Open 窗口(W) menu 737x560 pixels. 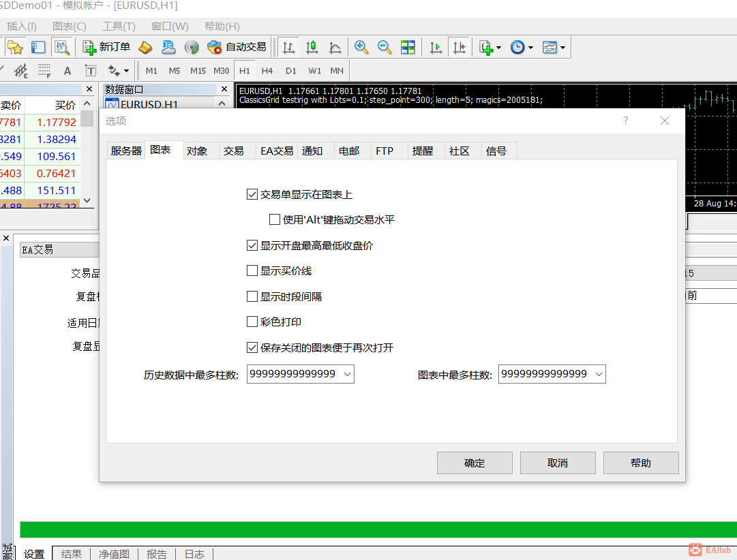(x=170, y=27)
